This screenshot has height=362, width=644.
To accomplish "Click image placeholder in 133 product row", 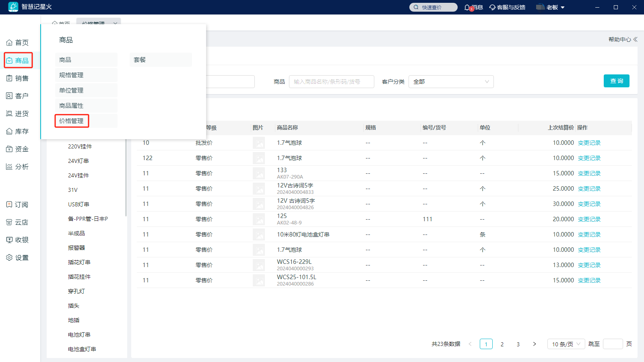I will [259, 173].
